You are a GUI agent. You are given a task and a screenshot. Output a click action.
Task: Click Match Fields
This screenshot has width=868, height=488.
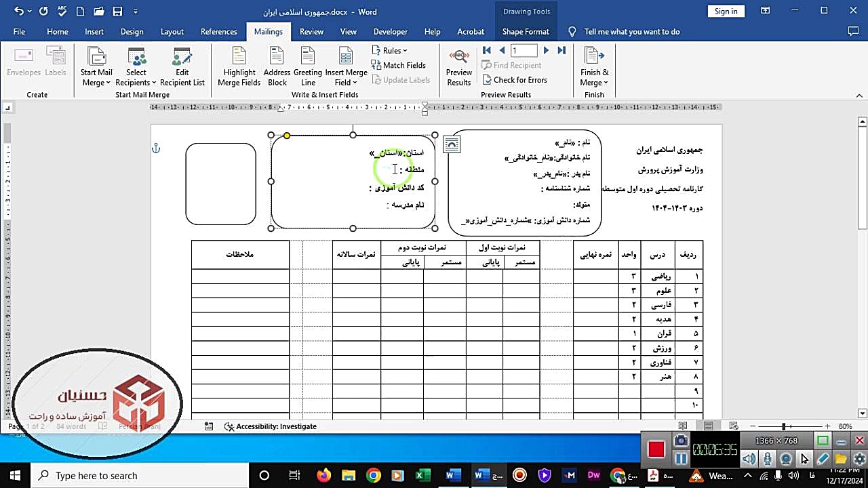[x=399, y=65]
